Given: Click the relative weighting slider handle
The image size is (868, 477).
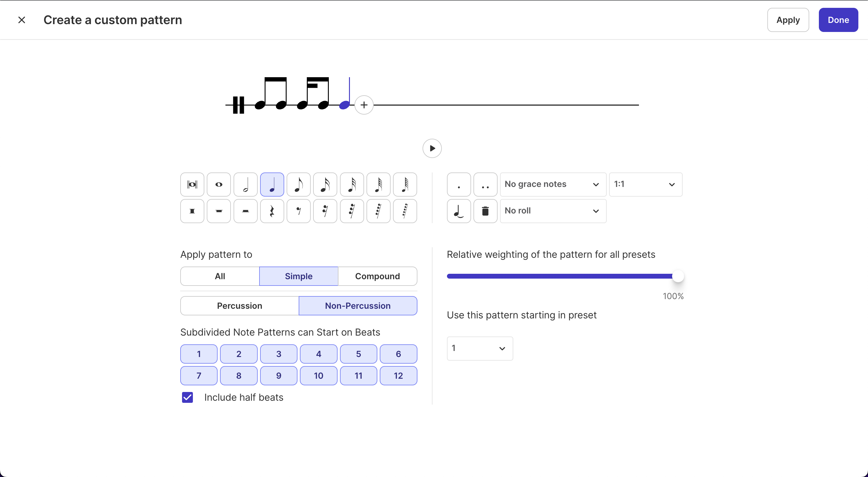Looking at the screenshot, I should coord(678,276).
